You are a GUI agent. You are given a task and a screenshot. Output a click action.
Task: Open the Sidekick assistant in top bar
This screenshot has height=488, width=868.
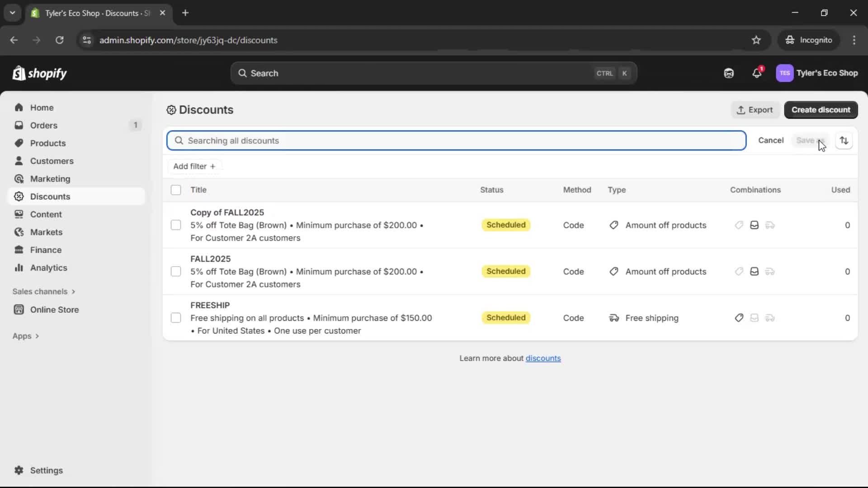click(x=729, y=73)
